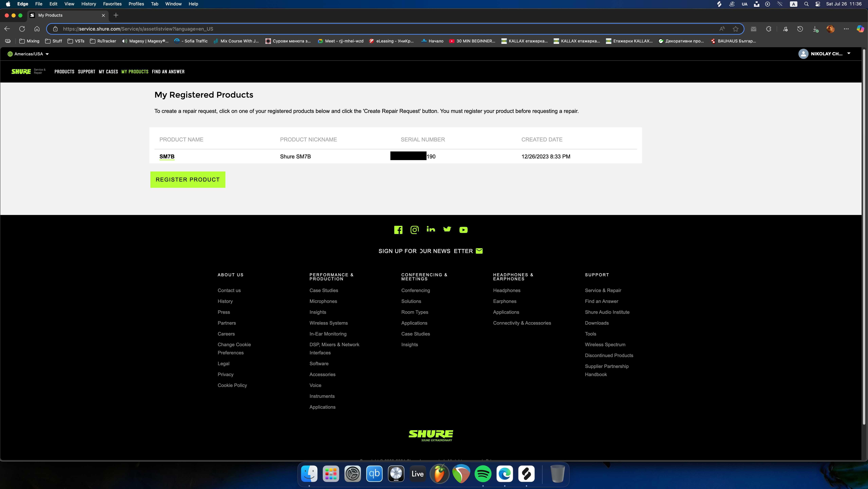
Task: Open Discontinued Products footer link
Action: click(609, 356)
